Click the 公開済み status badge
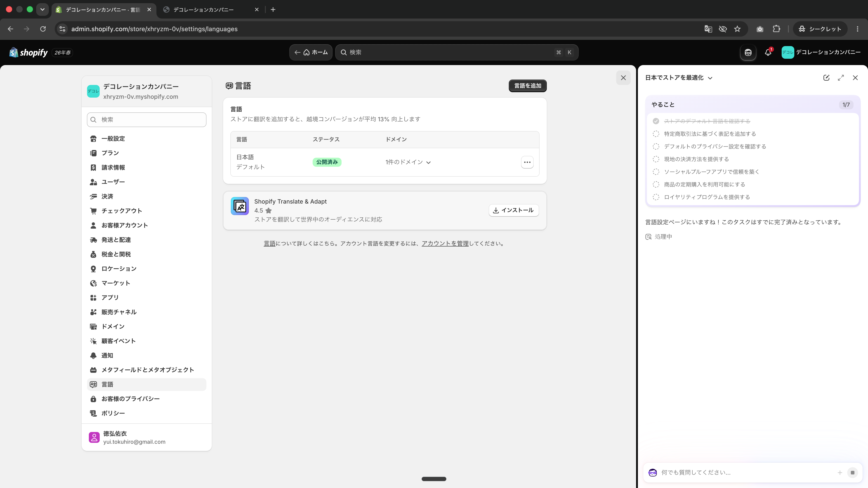The width and height of the screenshot is (868, 488). pos(327,162)
